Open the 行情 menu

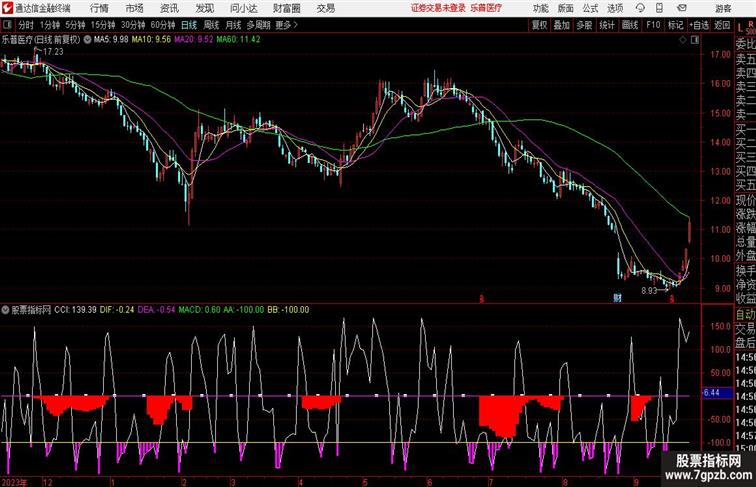point(99,8)
